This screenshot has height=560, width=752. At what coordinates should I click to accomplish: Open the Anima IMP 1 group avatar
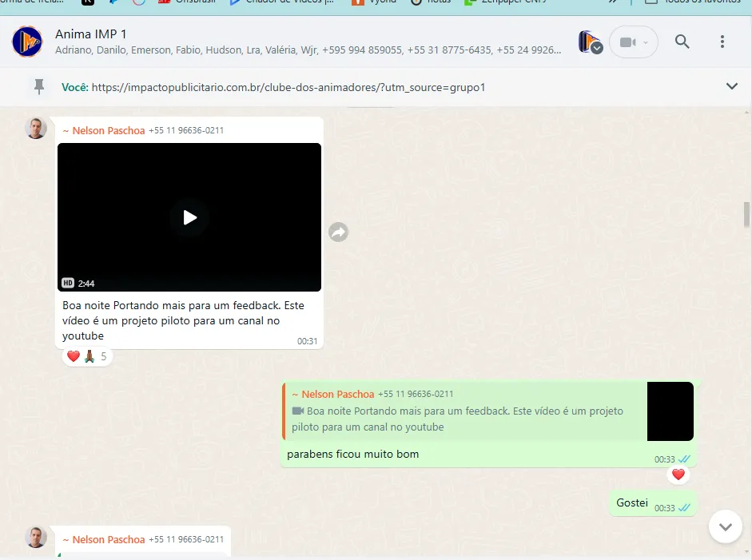[27, 42]
